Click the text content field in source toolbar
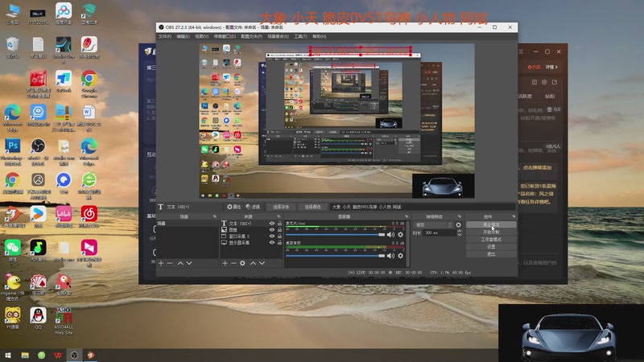The width and height of the screenshot is (644, 362). tap(423, 207)
